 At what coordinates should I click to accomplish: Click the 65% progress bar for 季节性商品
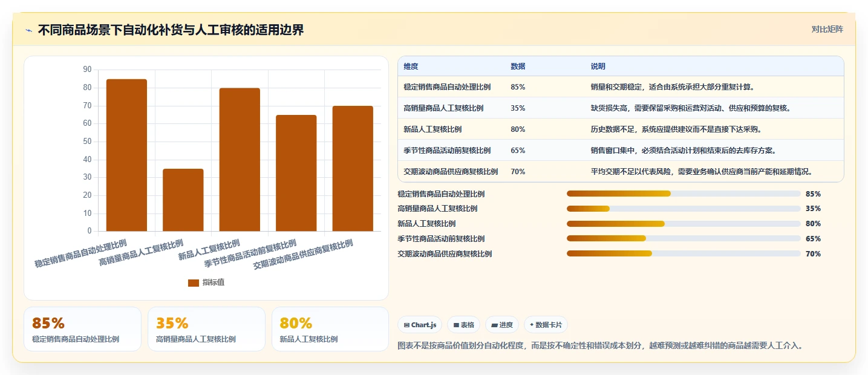point(684,239)
